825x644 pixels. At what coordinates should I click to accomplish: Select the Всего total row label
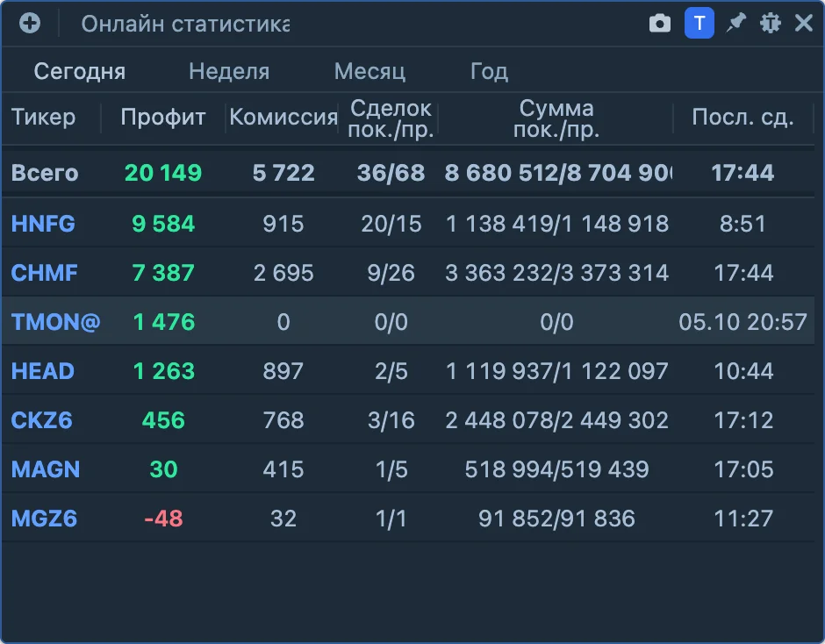(x=45, y=173)
